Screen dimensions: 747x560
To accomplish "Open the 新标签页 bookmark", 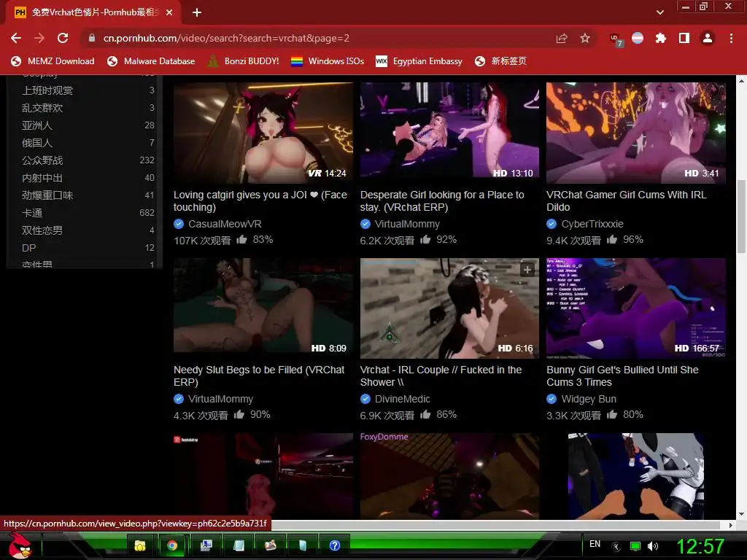I will coord(500,61).
